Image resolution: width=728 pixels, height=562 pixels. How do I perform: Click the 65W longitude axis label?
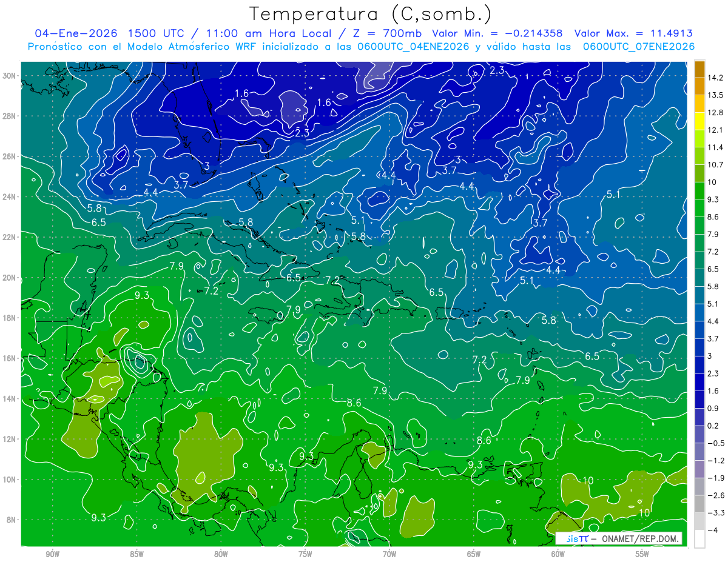click(474, 554)
